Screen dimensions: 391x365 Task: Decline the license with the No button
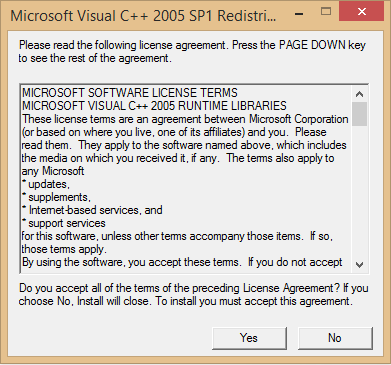click(335, 338)
